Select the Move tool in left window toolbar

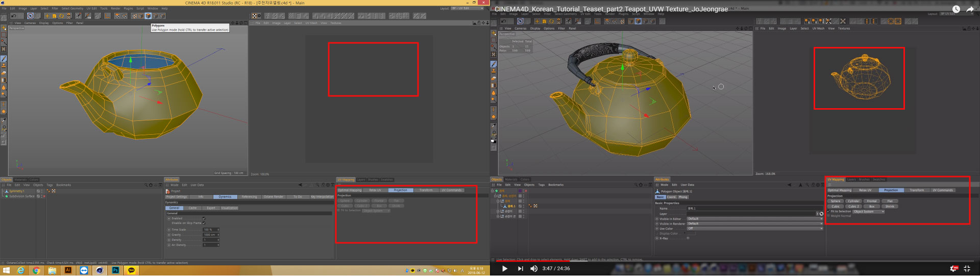(47, 16)
